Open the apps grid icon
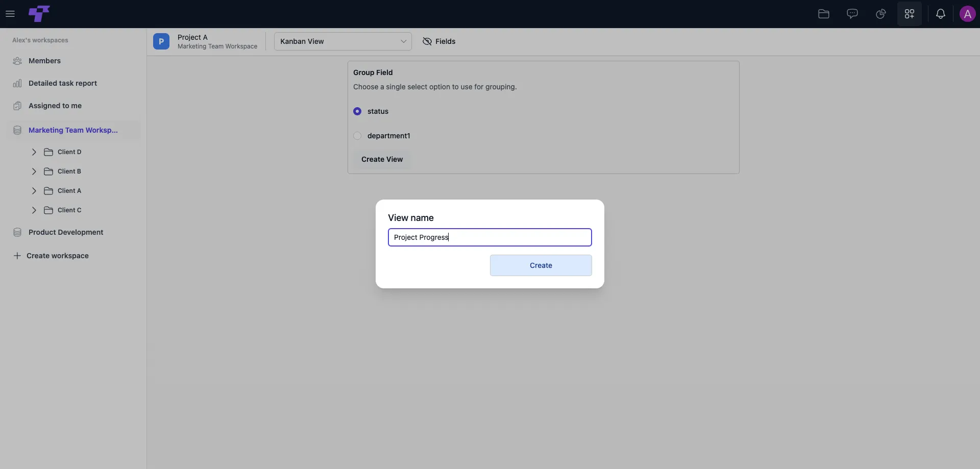This screenshot has height=469, width=980. pos(910,14)
